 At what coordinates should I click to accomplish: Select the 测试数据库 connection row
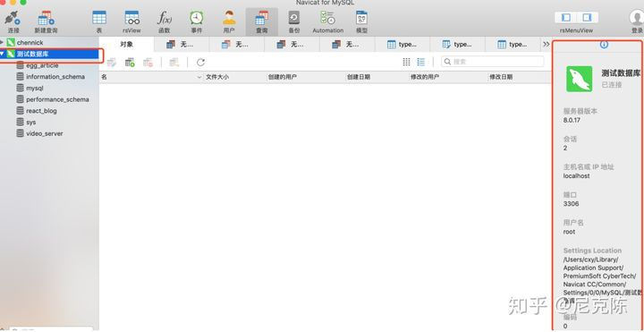tap(50, 55)
